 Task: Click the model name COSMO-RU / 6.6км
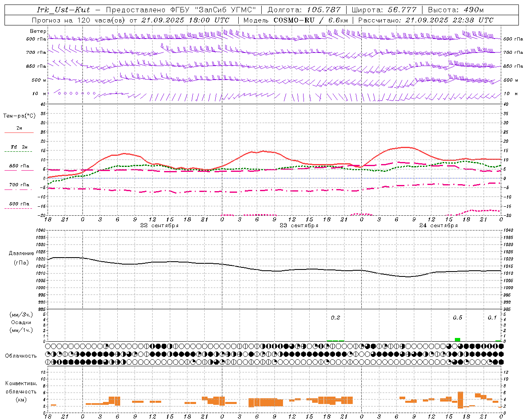tap(310, 20)
